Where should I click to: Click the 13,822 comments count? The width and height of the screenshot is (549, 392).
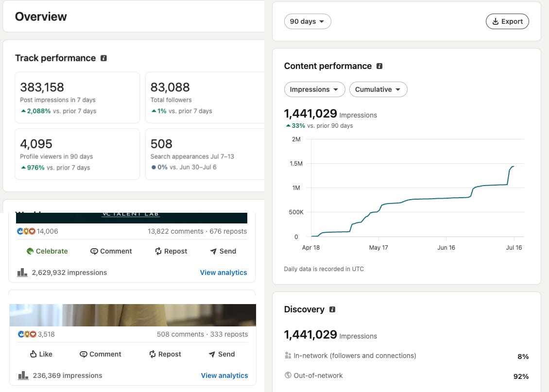point(175,231)
